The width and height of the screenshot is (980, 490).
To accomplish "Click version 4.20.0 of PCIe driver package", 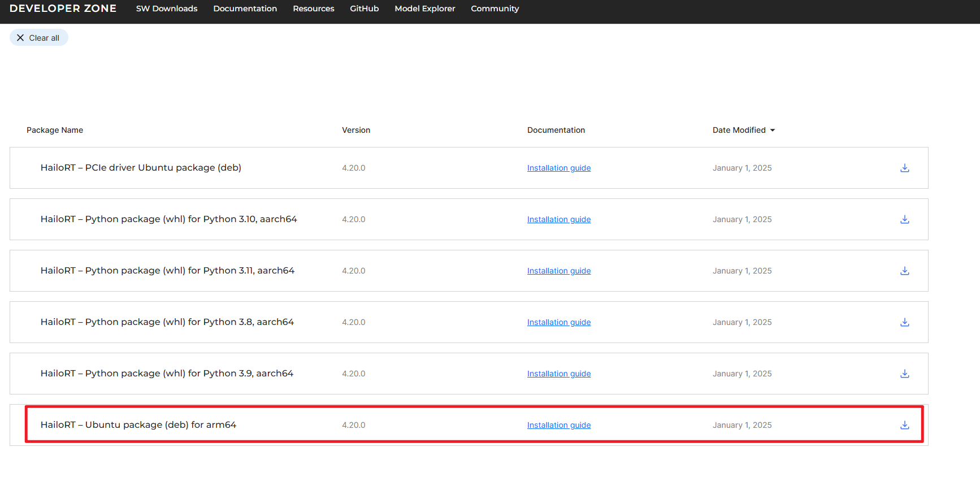I will point(354,168).
